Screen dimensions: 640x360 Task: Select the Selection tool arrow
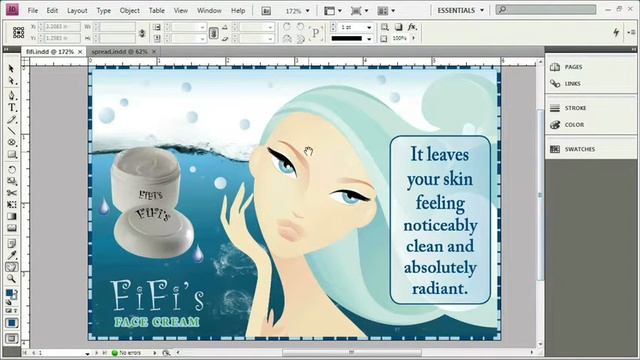point(11,69)
